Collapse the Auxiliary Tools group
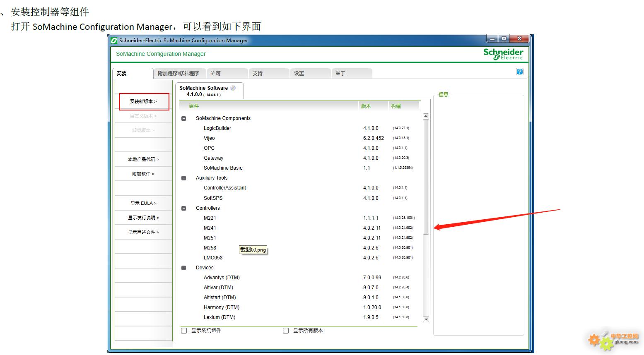The image size is (644, 355). click(x=184, y=178)
